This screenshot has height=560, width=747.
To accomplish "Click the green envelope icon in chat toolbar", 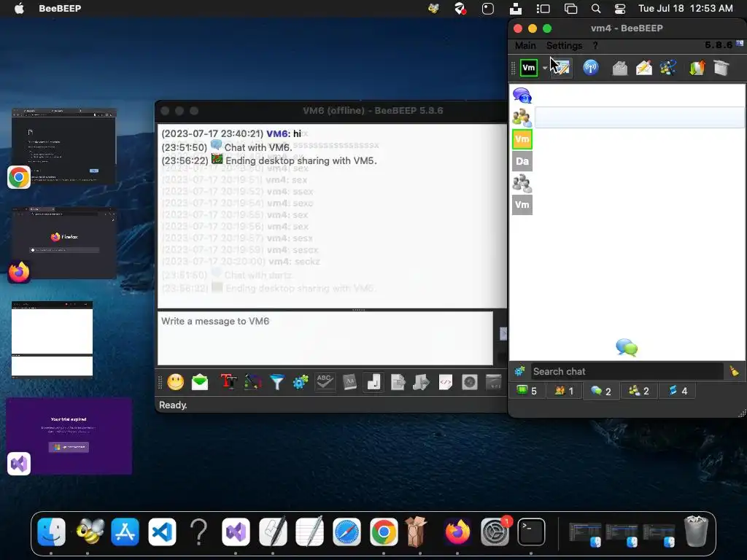I will pyautogui.click(x=200, y=382).
